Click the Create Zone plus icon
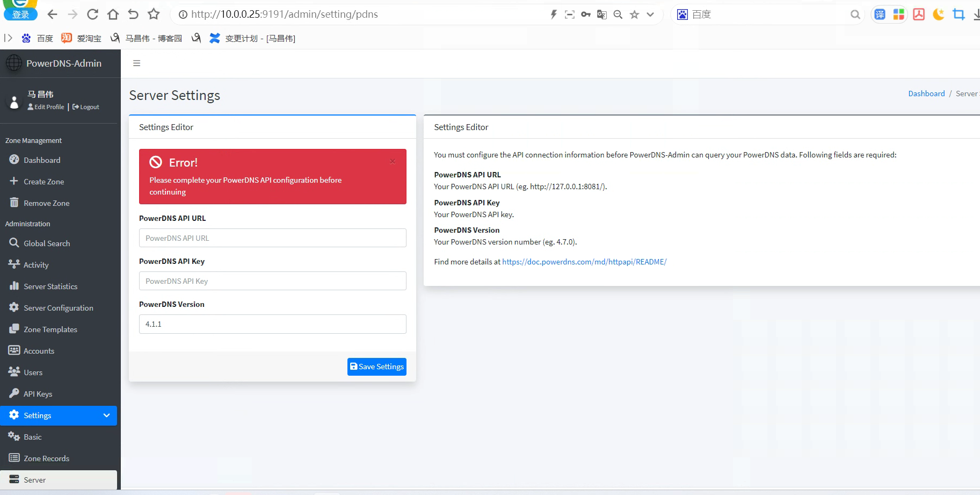980x495 pixels. (14, 181)
